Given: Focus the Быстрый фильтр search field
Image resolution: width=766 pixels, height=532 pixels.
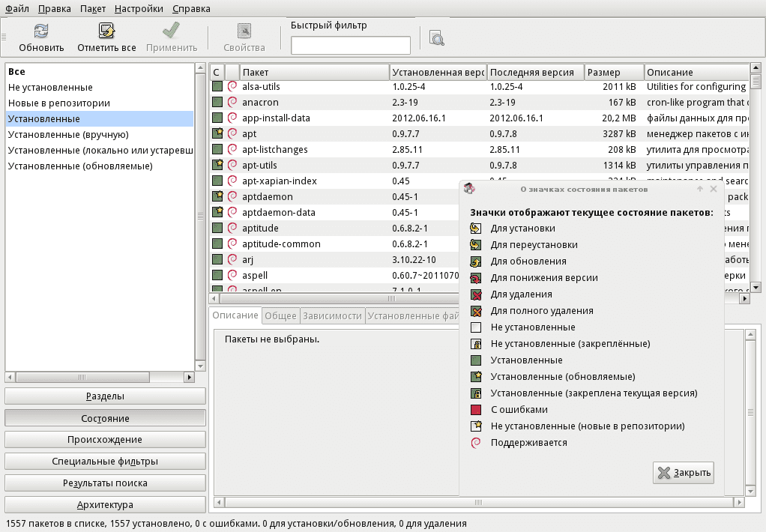Looking at the screenshot, I should tap(351, 46).
